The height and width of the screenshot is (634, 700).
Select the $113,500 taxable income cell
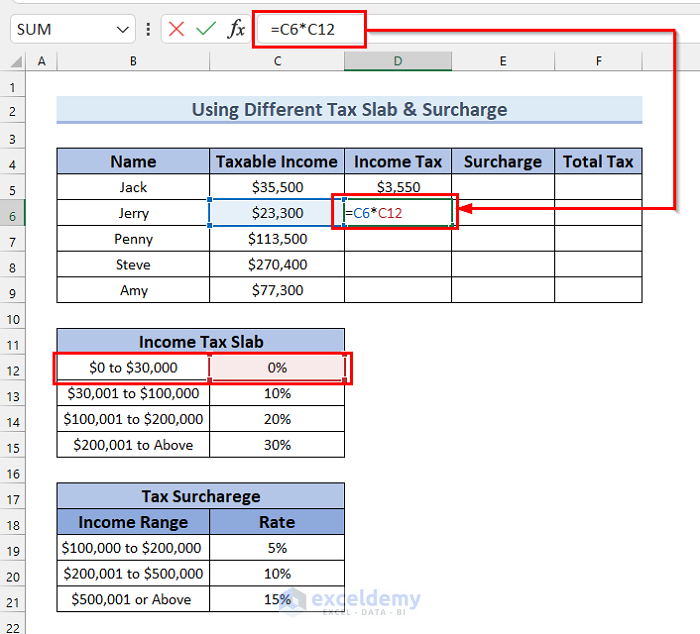[x=277, y=238]
